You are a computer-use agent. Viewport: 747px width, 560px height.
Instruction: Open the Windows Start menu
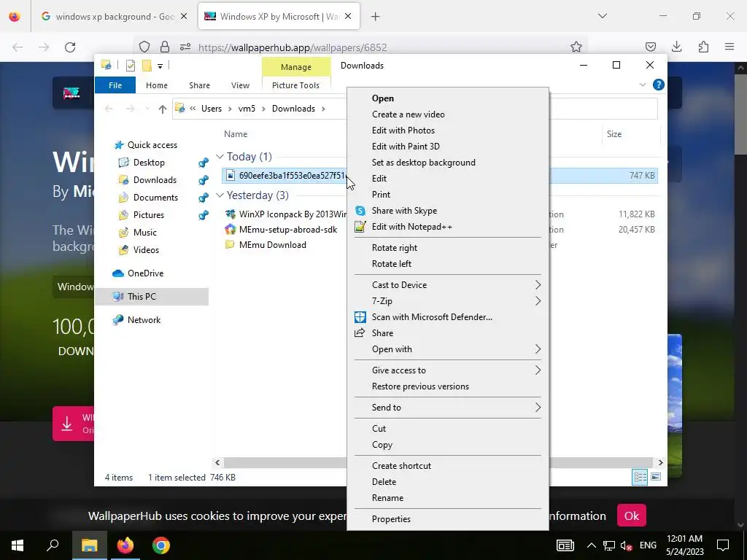pos(18,545)
